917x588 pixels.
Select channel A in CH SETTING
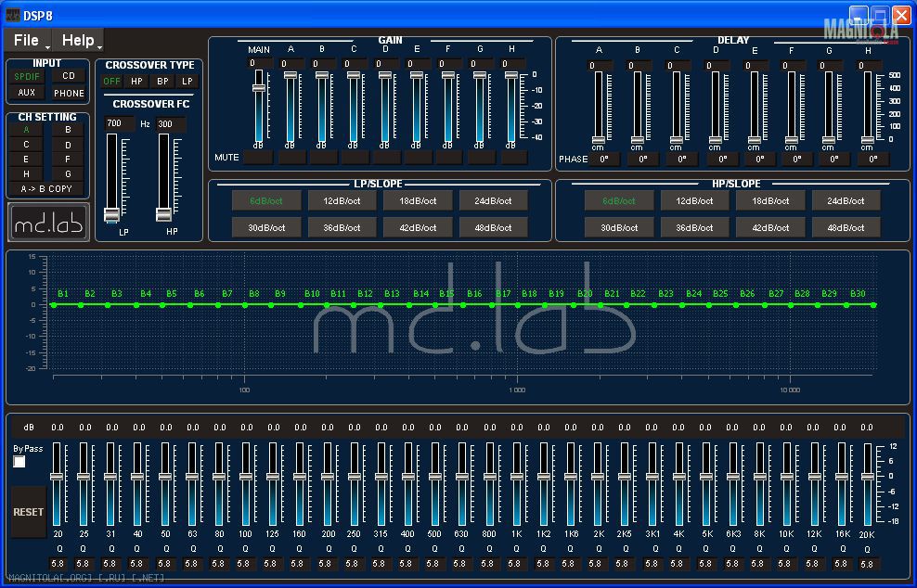point(26,130)
